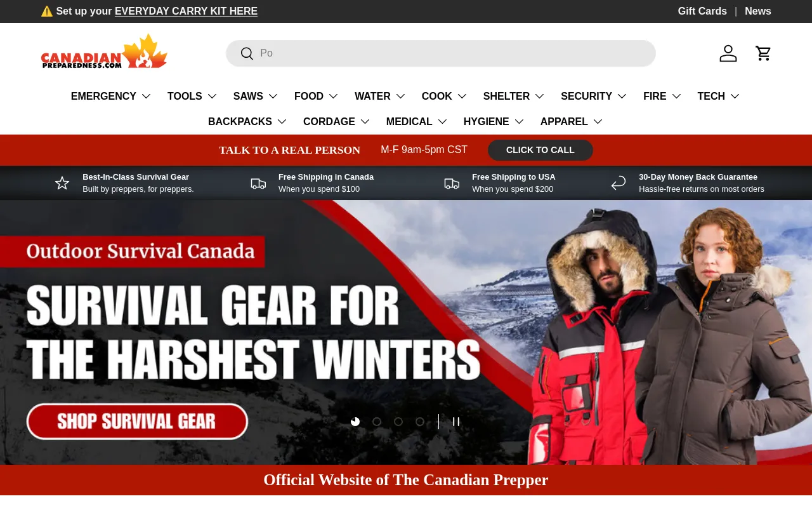Open the MEDICAL menu item
812x508 pixels.
pos(417,121)
